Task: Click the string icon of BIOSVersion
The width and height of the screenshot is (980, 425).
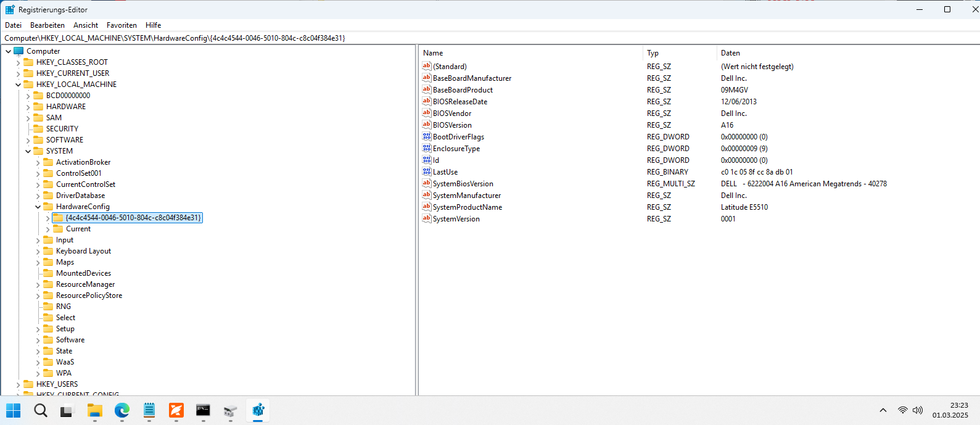Action: coord(427,125)
